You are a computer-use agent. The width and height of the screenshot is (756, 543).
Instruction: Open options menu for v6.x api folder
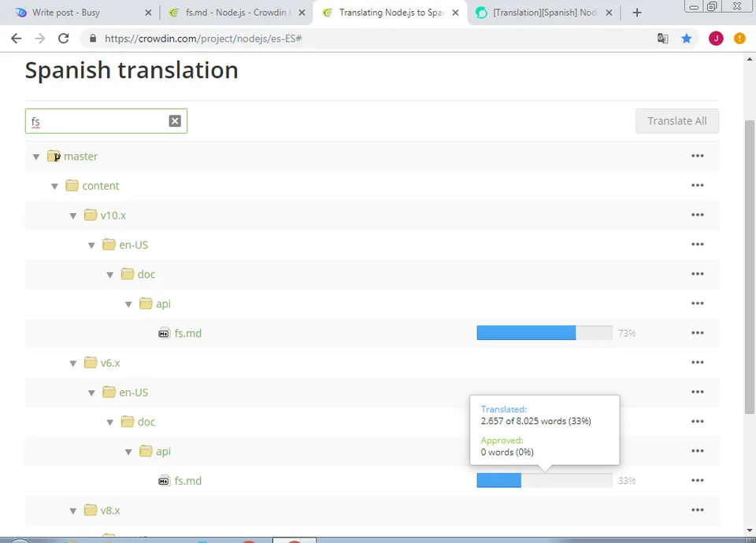tap(697, 451)
